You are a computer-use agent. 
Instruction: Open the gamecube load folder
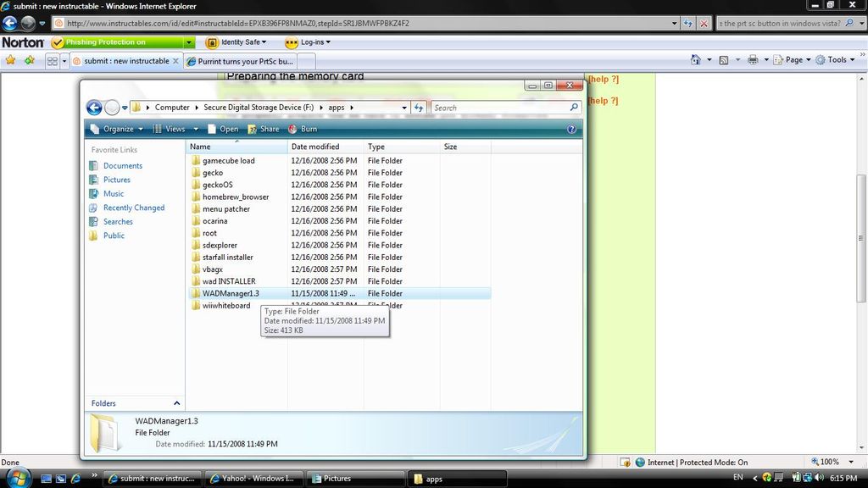pyautogui.click(x=229, y=160)
